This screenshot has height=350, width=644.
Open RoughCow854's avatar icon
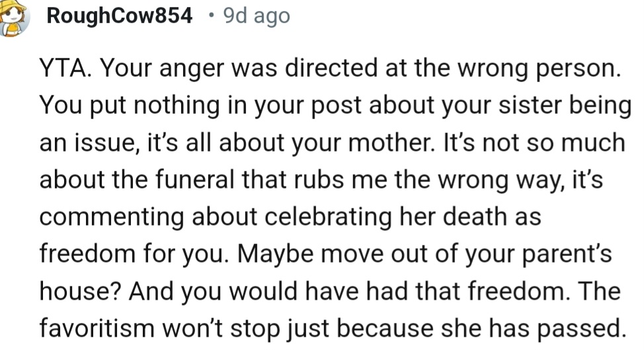tap(15, 17)
